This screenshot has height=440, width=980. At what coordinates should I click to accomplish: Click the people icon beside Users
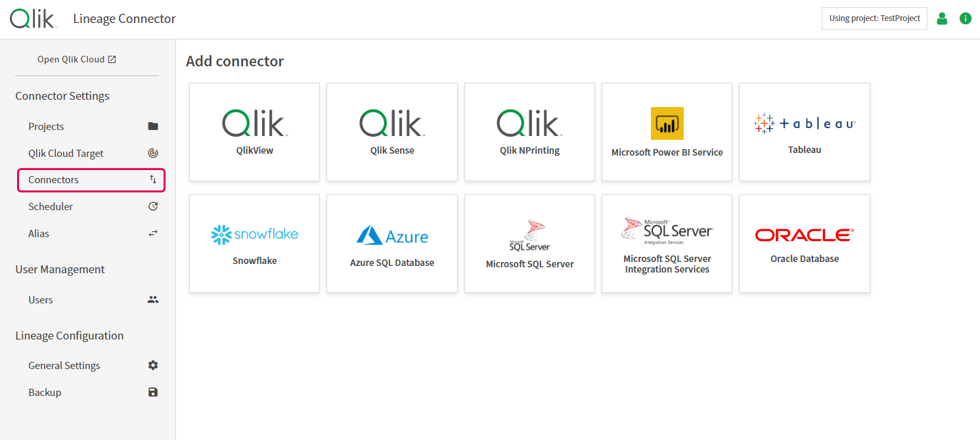(152, 299)
